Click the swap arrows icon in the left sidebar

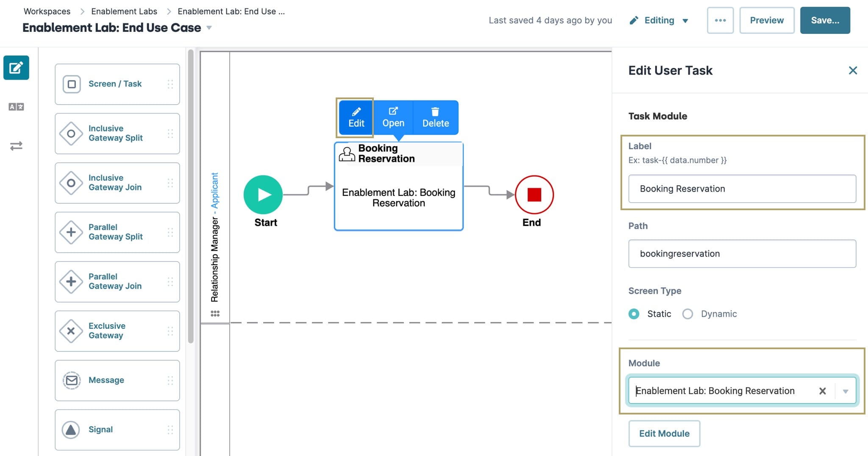pos(16,146)
